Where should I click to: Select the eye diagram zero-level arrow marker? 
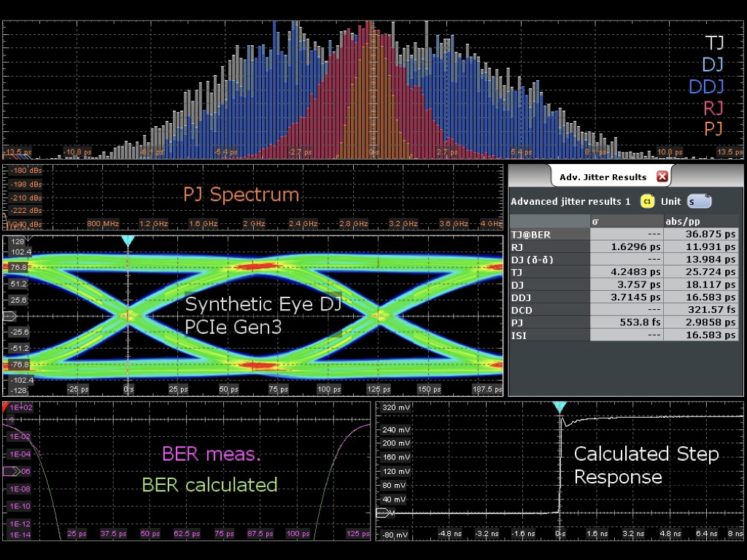(9, 316)
